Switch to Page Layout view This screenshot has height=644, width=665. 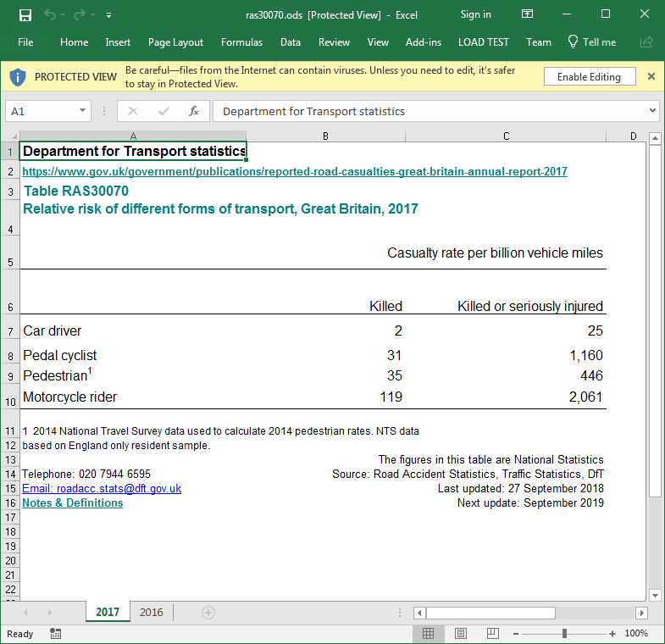pos(460,633)
